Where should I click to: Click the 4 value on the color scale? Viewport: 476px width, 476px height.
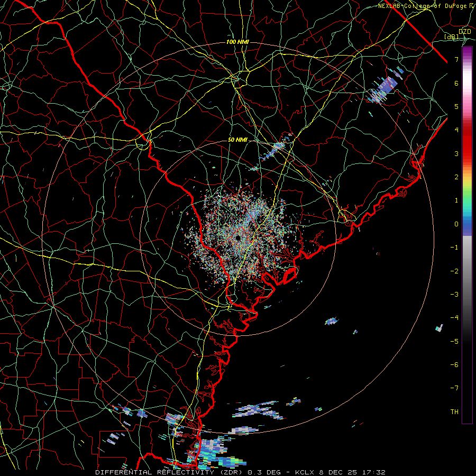click(456, 130)
